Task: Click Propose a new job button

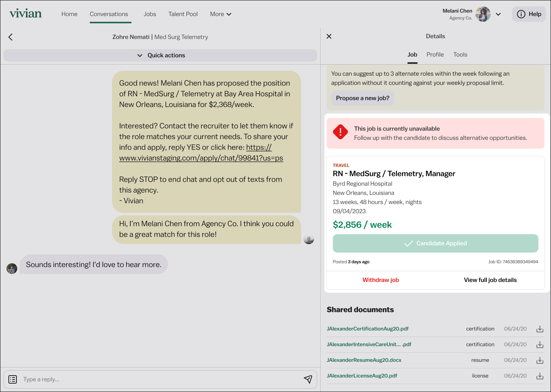Action: (x=363, y=98)
